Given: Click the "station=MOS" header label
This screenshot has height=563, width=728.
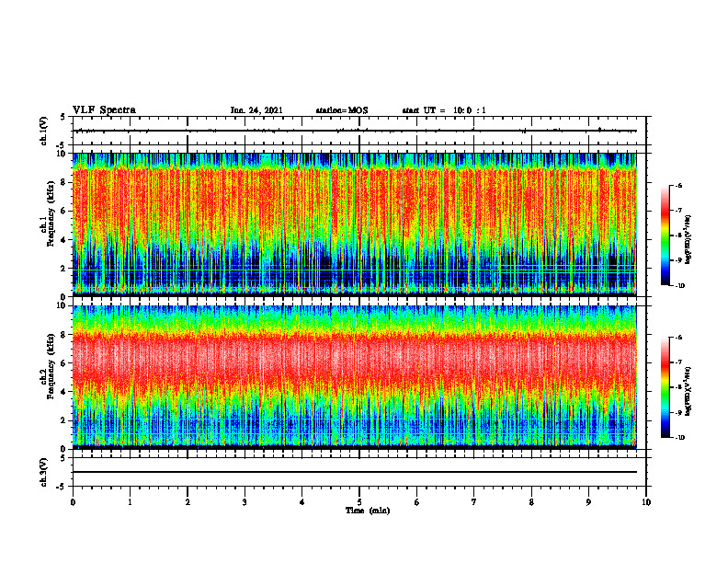Looking at the screenshot, I should tap(342, 110).
